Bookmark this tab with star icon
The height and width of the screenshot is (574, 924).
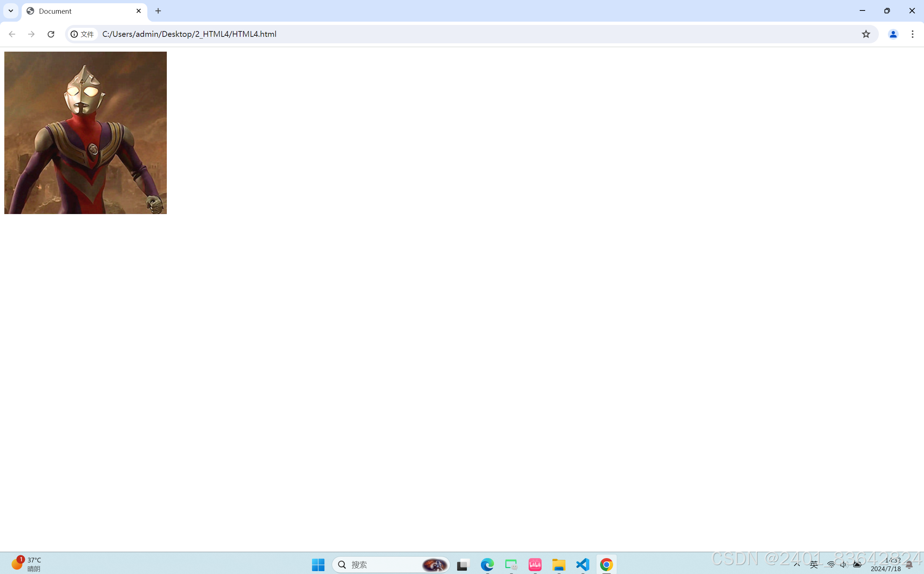point(866,34)
